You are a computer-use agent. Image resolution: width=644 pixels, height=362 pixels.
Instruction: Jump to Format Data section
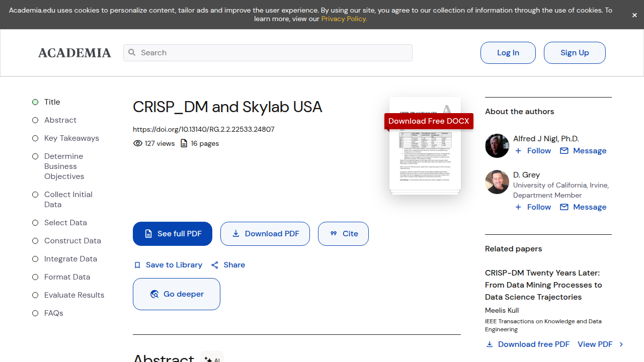(67, 277)
